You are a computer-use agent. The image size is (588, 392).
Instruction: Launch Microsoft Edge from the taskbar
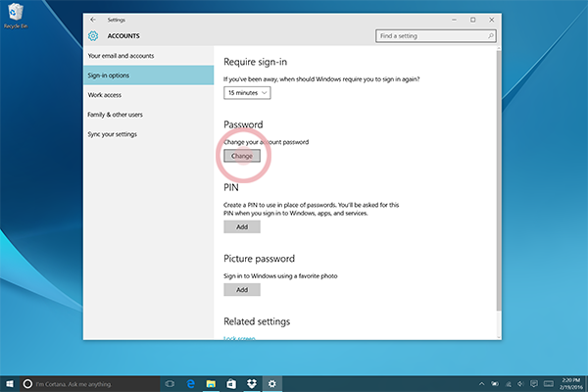pyautogui.click(x=190, y=384)
